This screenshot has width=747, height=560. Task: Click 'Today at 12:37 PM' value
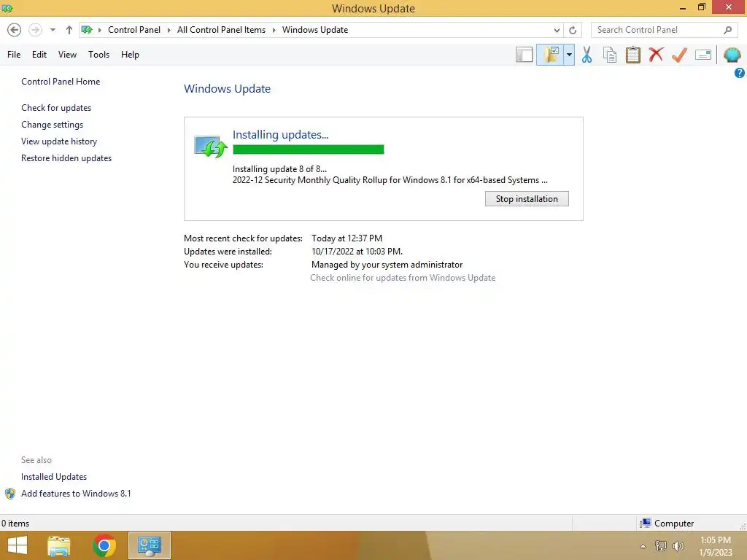click(x=347, y=238)
